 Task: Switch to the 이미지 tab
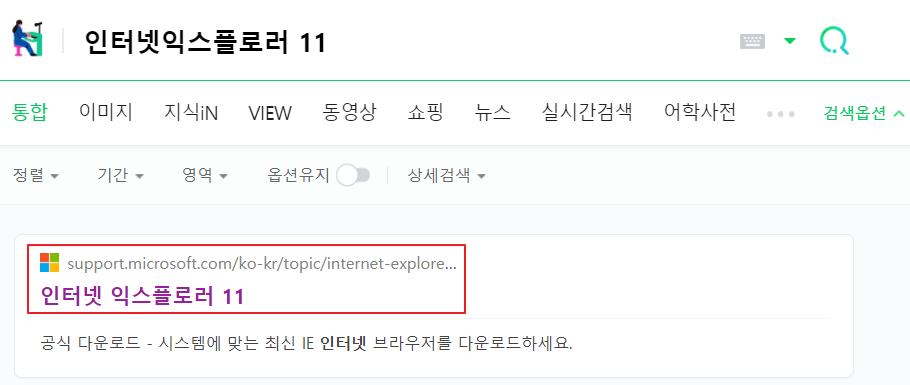coord(106,112)
